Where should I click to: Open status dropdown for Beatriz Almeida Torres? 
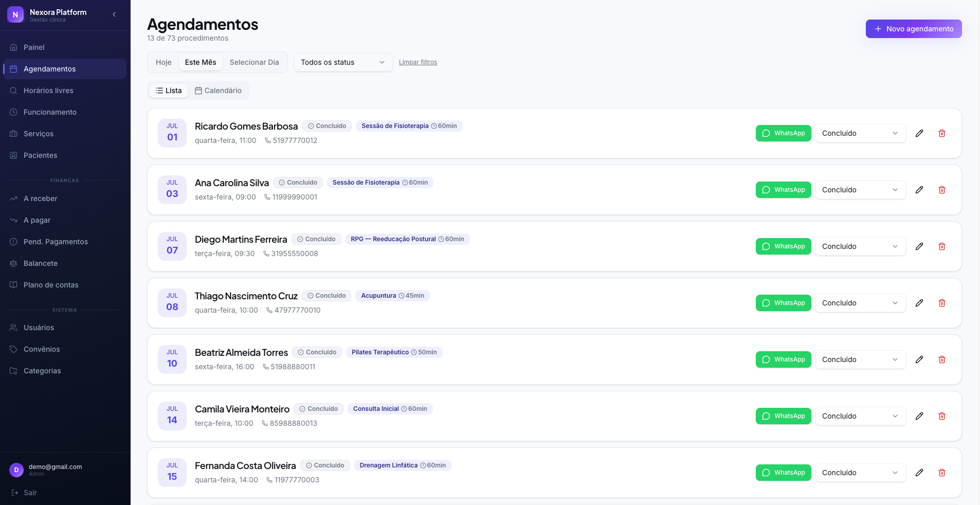(x=860, y=359)
